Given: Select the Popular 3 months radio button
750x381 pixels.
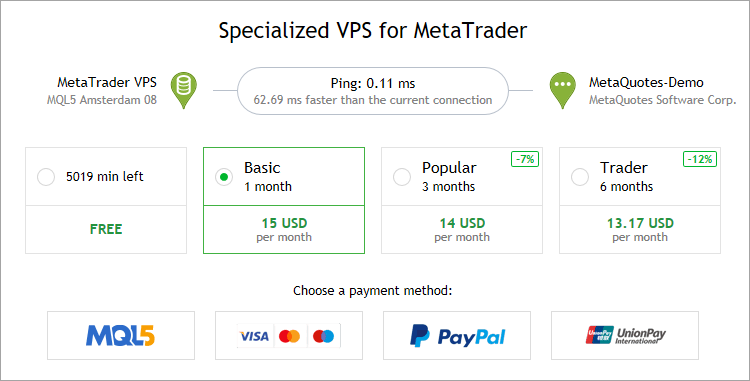Looking at the screenshot, I should [402, 177].
